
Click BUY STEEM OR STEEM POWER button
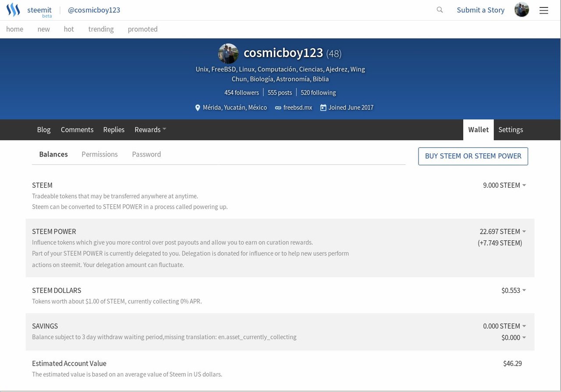tap(473, 156)
